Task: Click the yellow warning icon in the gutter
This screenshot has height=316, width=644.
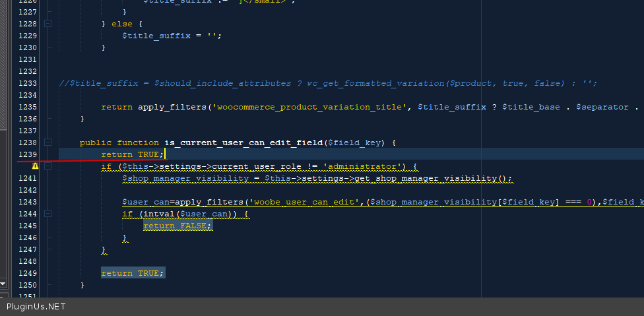Action: [x=35, y=166]
